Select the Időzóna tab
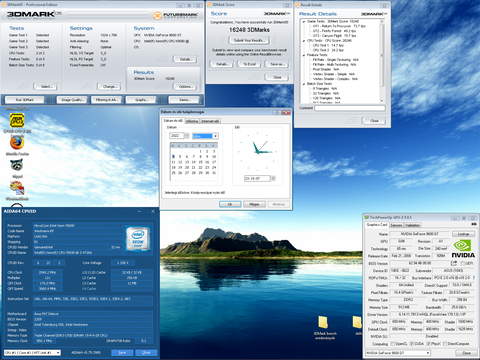 coord(192,121)
